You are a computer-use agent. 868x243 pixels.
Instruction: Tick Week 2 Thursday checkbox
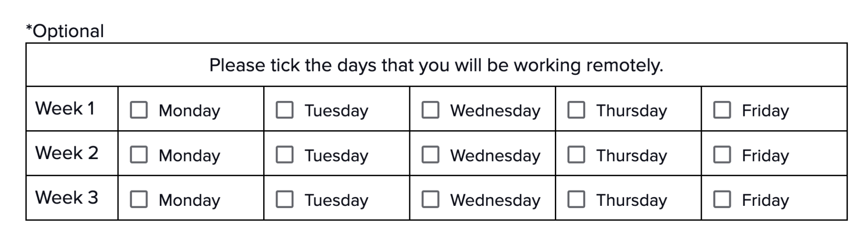(576, 155)
